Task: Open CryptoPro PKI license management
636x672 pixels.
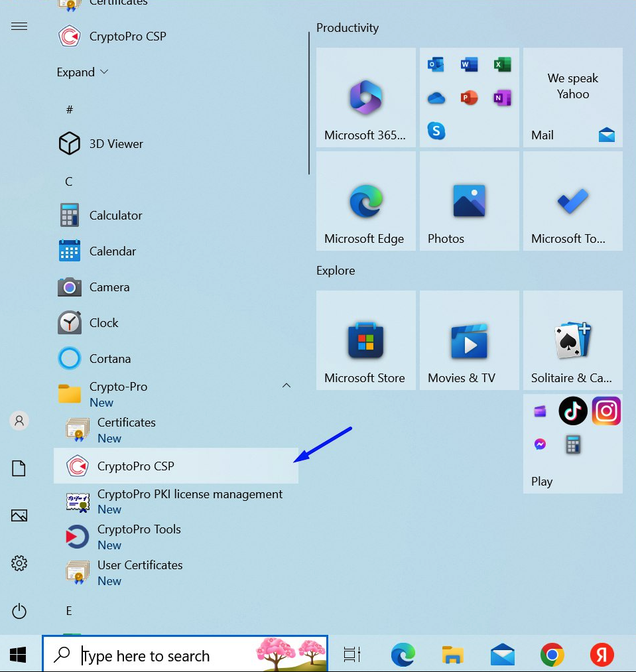Action: (176, 502)
